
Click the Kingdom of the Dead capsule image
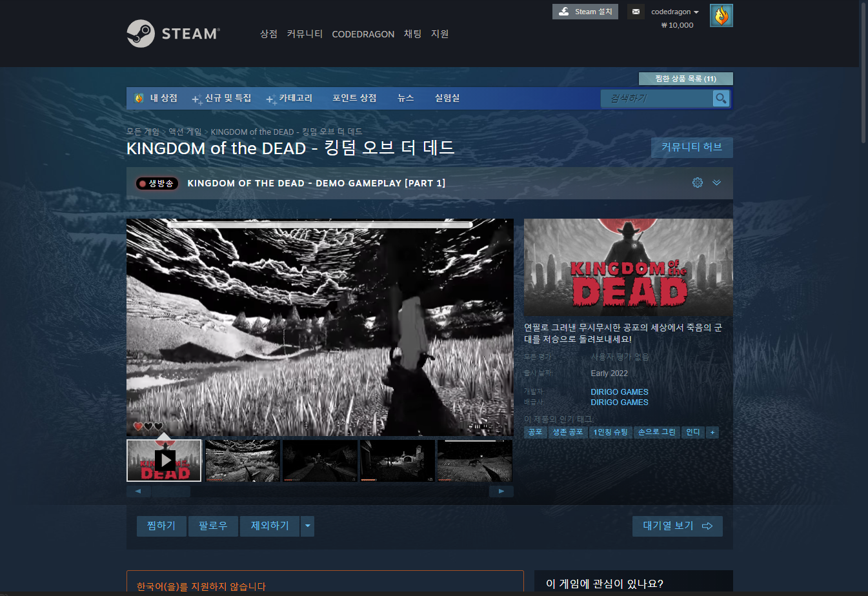tap(628, 267)
